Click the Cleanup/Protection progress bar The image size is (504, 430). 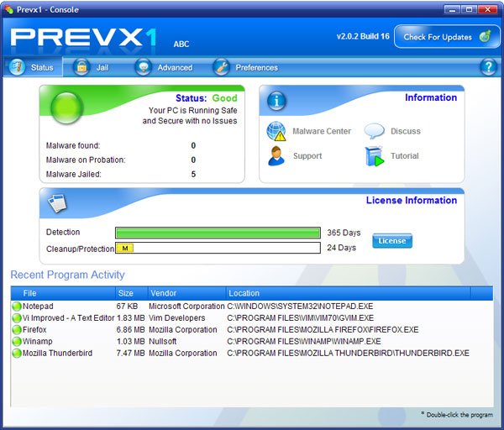coord(218,248)
